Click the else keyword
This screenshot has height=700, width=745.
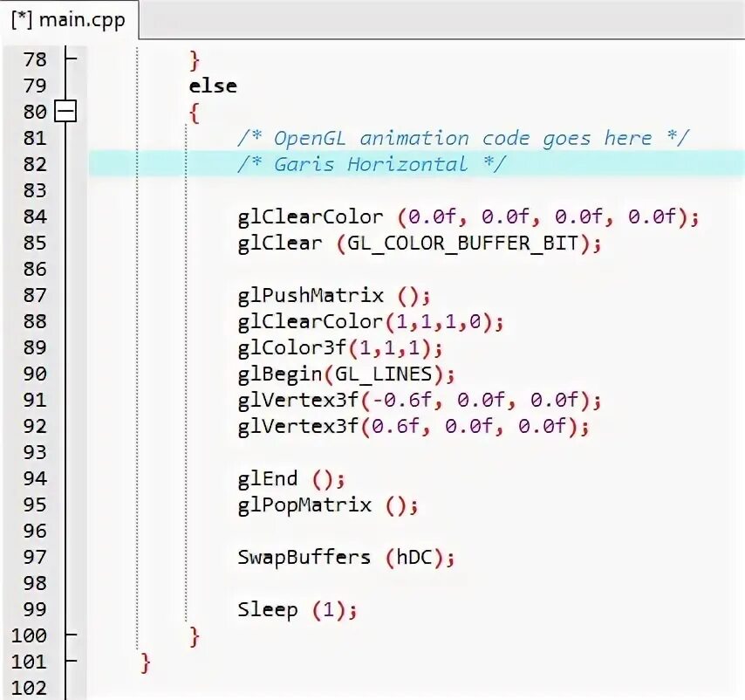coord(213,86)
